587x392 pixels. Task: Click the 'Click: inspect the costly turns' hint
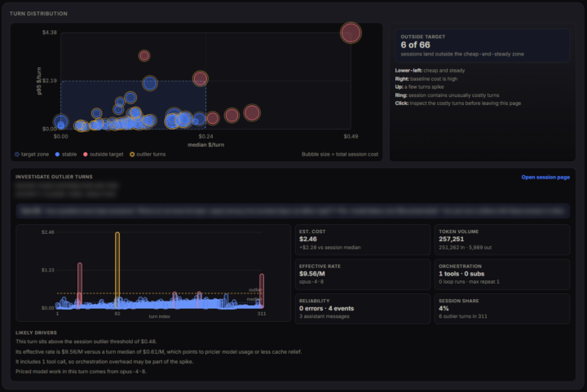[x=458, y=104]
